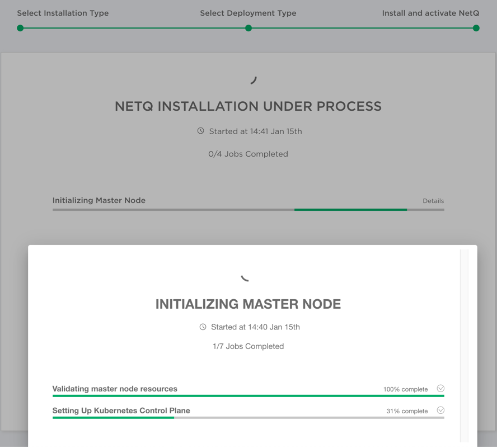The height and width of the screenshot is (448, 497).
Task: Click the modal's vertical scrollbar
Action: (x=464, y=346)
